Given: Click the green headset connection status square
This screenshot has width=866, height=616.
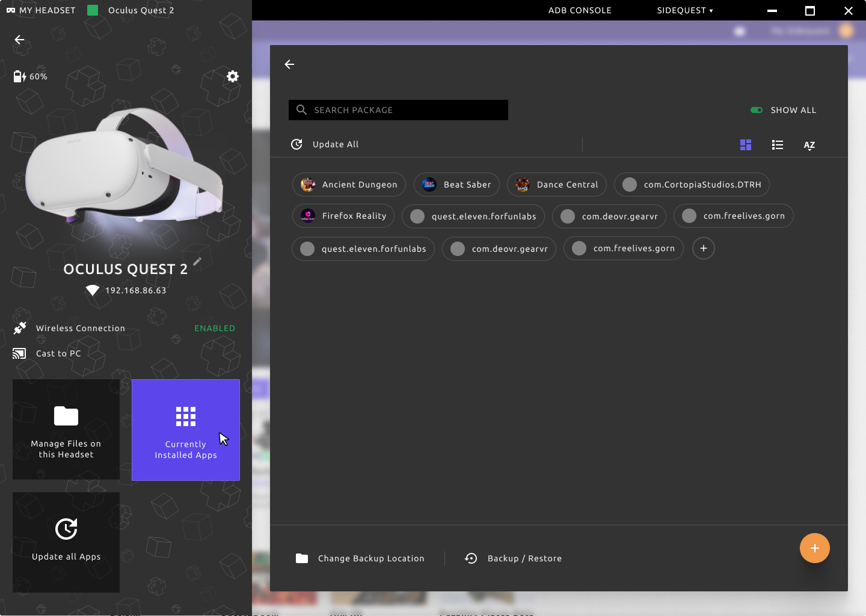Looking at the screenshot, I should coord(93,10).
